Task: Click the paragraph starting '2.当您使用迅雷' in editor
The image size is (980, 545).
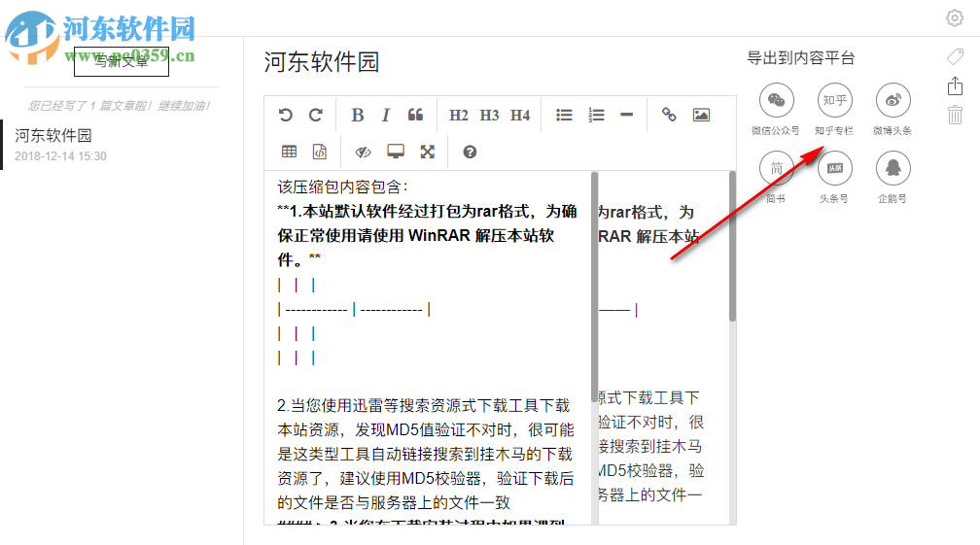Action: (426, 454)
